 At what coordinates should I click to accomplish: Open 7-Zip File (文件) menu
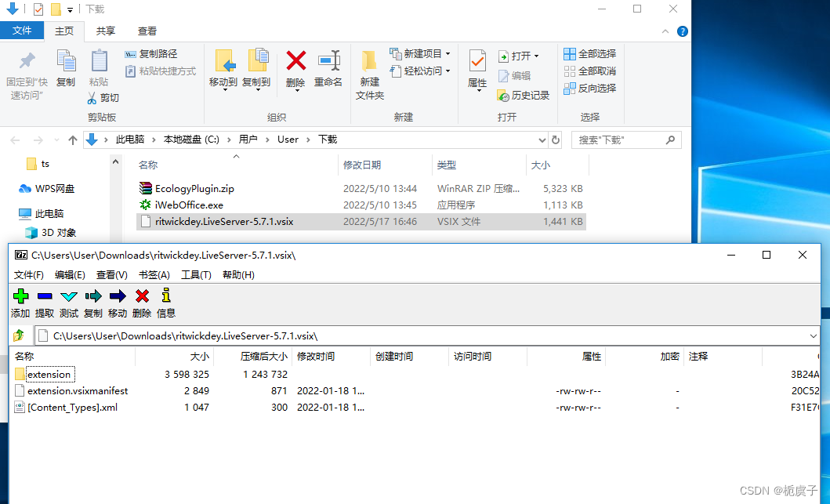pyautogui.click(x=28, y=275)
